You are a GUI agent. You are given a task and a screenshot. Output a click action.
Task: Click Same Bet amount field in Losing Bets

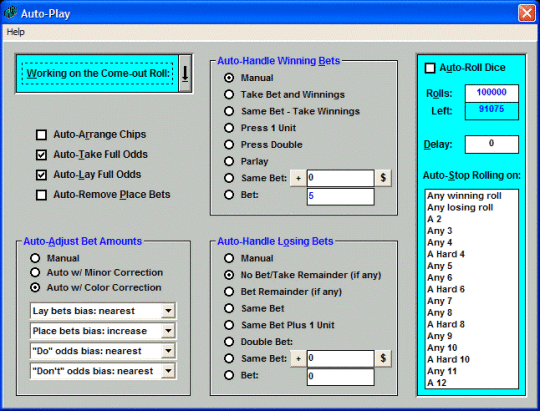[340, 358]
